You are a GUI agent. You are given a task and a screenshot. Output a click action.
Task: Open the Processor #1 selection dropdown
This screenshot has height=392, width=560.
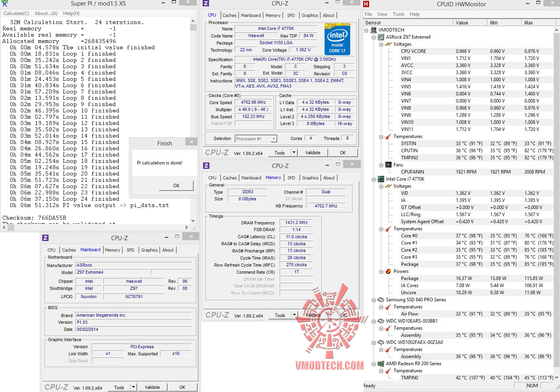274,139
